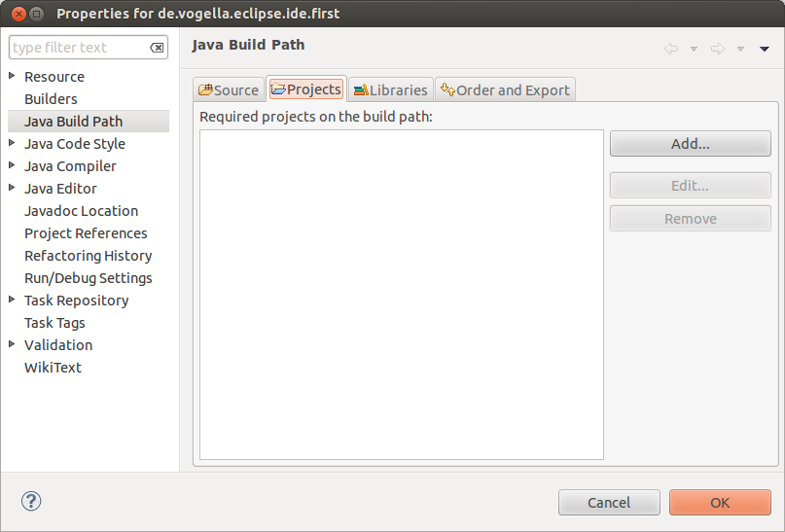Select Java Compiler entry
Image resolution: width=785 pixels, height=532 pixels.
click(70, 166)
